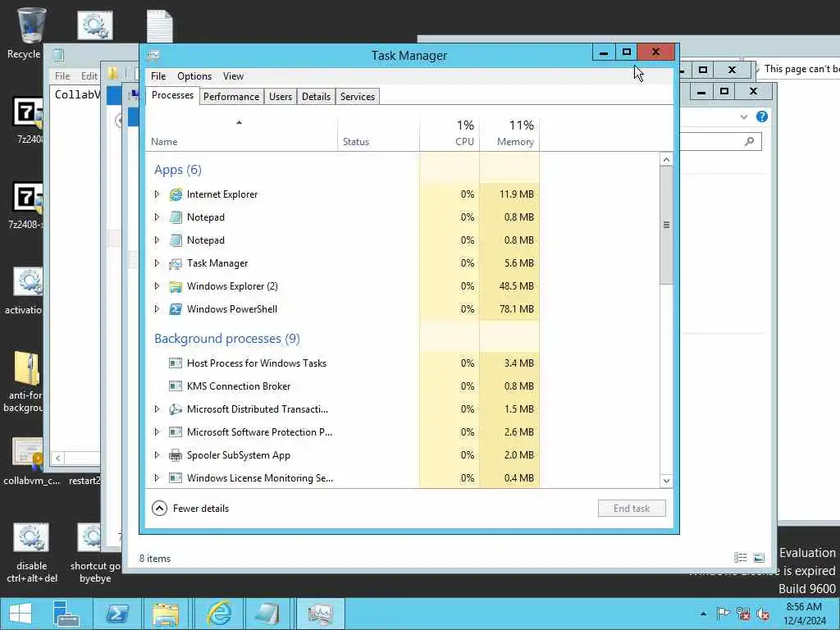Expand the Internet Explorer process group

[157, 194]
